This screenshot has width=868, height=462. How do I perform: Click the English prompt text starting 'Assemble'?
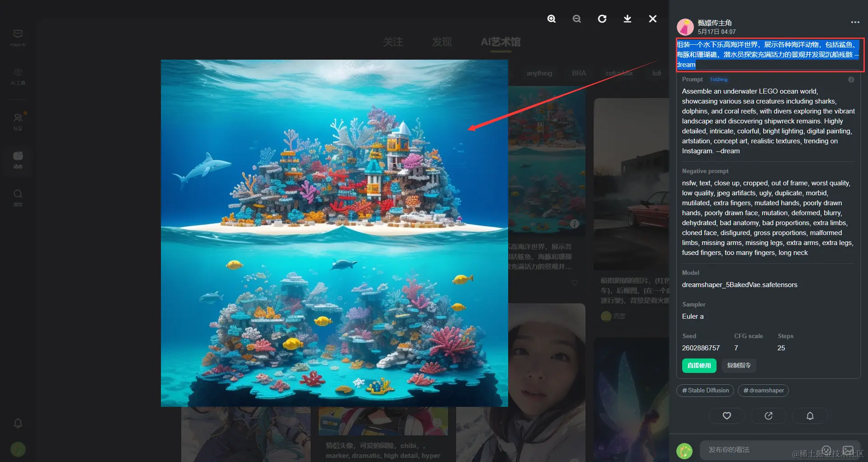pos(769,121)
